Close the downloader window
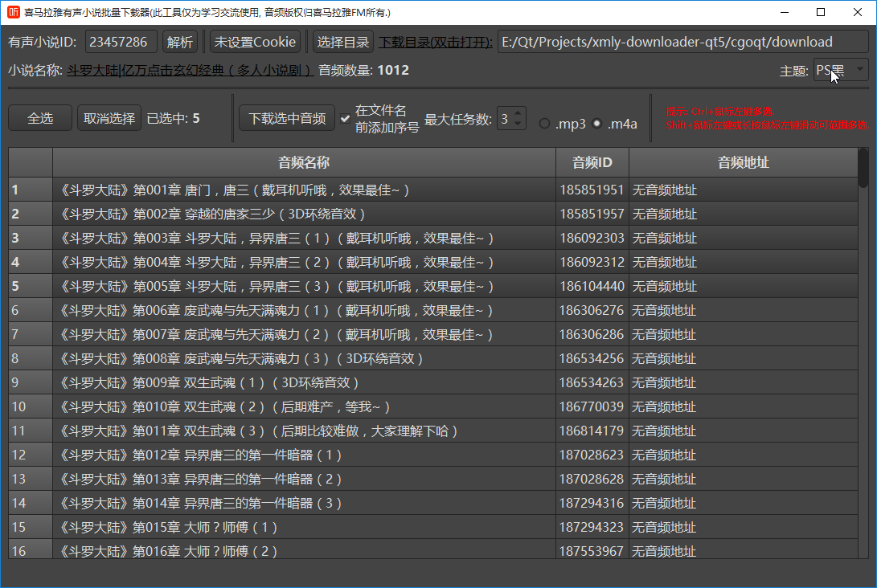Image resolution: width=877 pixels, height=588 pixels. click(858, 12)
